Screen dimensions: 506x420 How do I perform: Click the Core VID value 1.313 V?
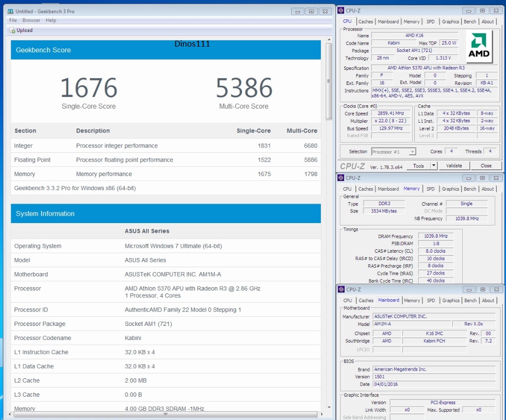tap(443, 58)
